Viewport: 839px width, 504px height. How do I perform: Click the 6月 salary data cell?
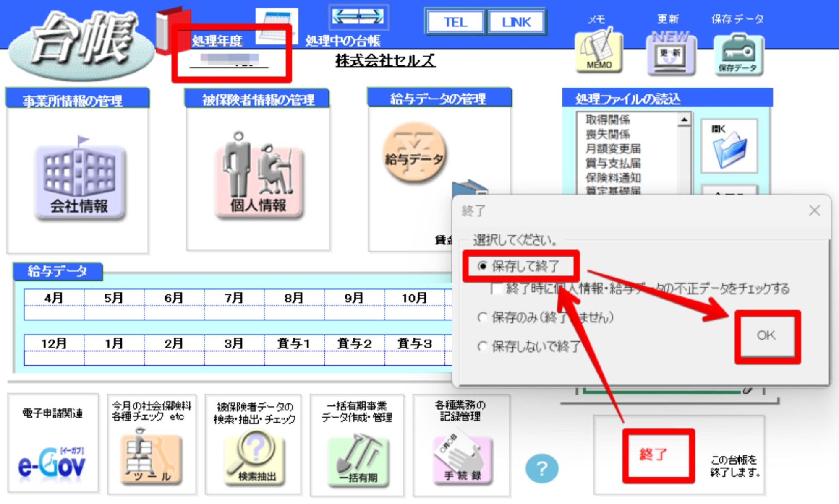174,313
